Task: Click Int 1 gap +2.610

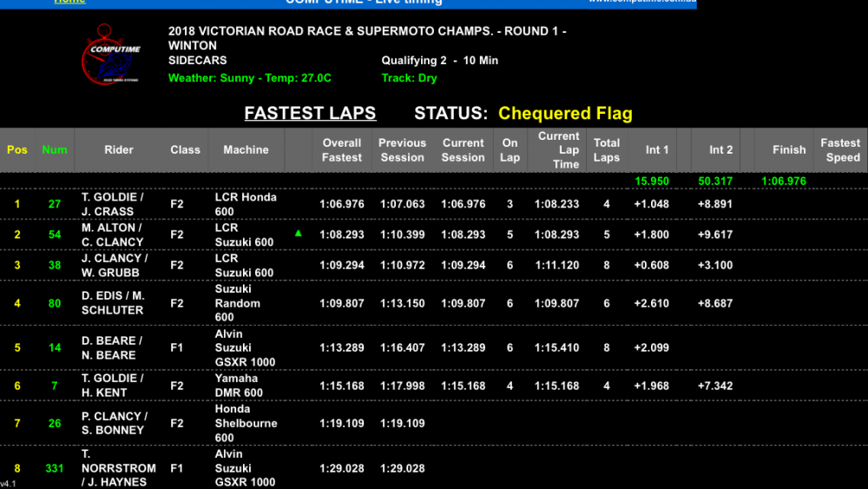Action: point(652,303)
